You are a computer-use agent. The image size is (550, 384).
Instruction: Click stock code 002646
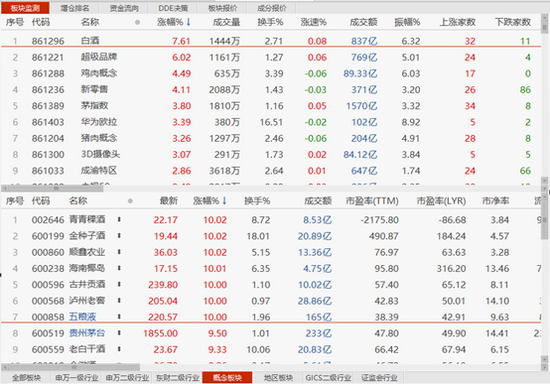pos(48,220)
